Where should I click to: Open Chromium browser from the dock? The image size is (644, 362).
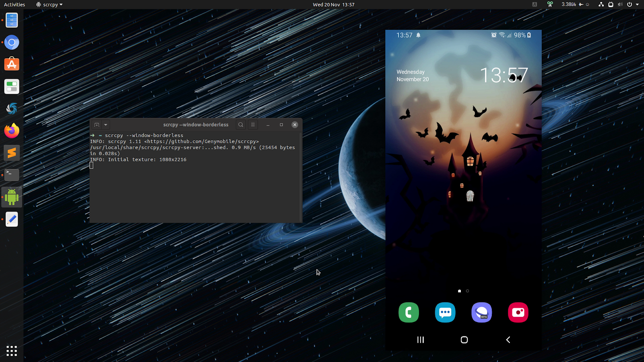(x=12, y=42)
